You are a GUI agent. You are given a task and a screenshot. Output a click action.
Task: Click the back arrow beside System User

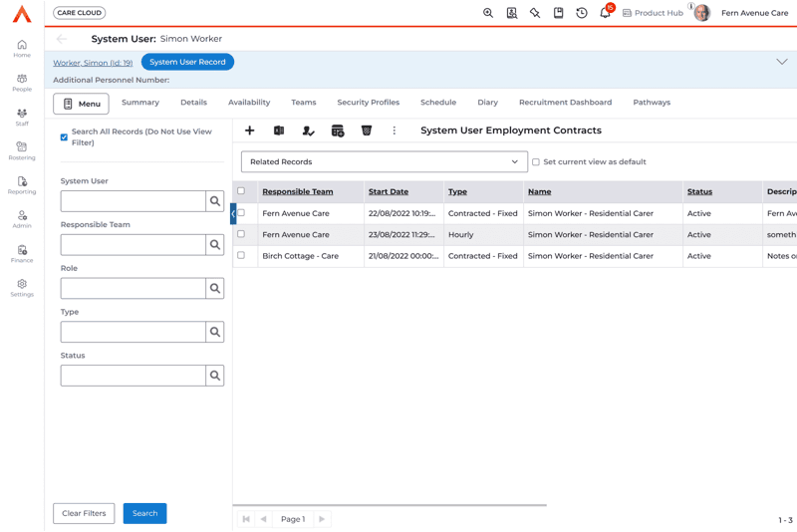tap(63, 39)
